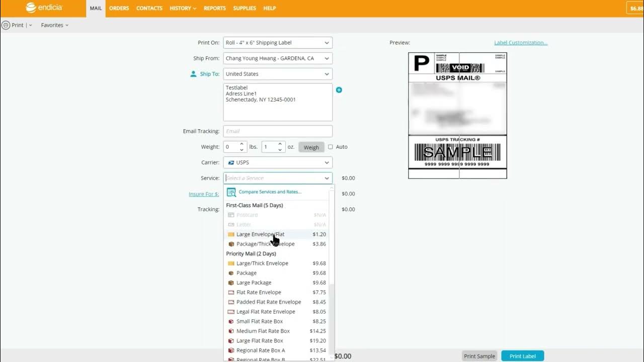Screen dimensions: 644x362
Task: Click the Ship To link label
Action: 210,74
